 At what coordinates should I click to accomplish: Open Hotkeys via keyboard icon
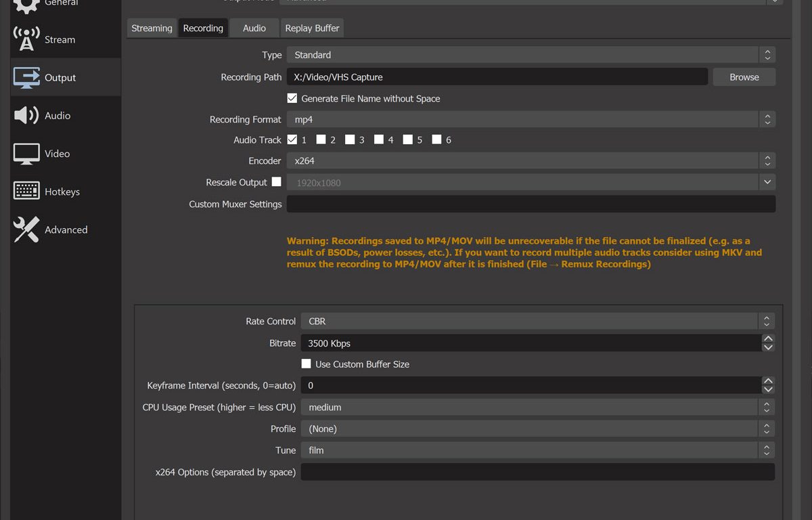(26, 192)
